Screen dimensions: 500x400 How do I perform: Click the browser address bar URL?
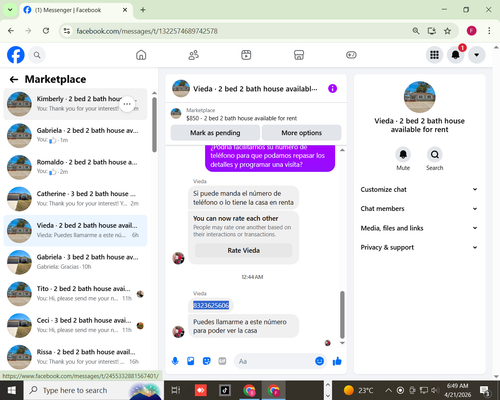[x=147, y=31]
